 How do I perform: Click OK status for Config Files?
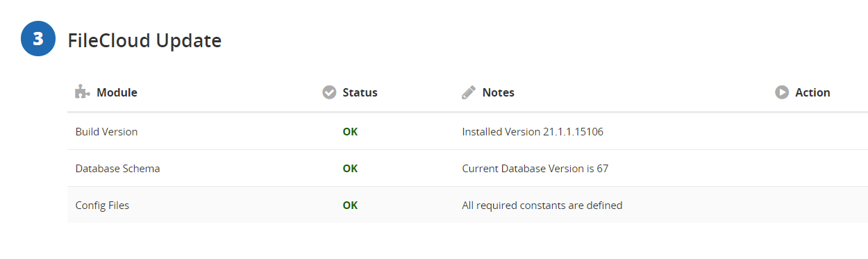[350, 206]
